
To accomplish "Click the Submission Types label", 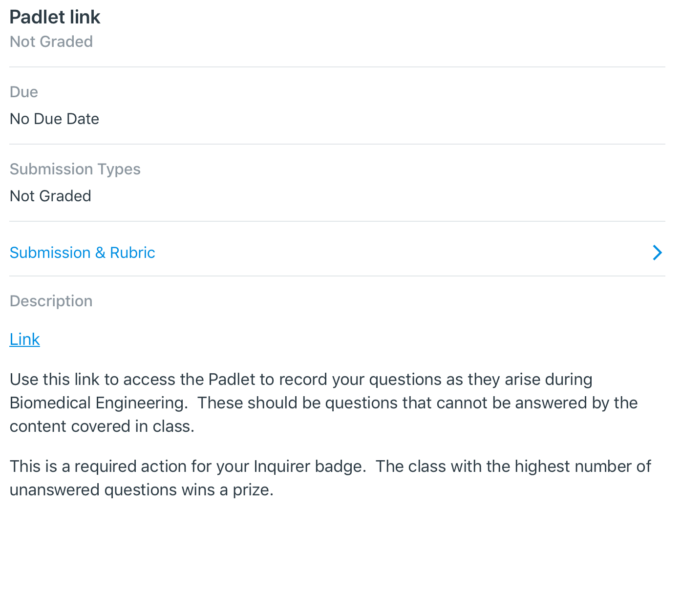I will point(75,169).
